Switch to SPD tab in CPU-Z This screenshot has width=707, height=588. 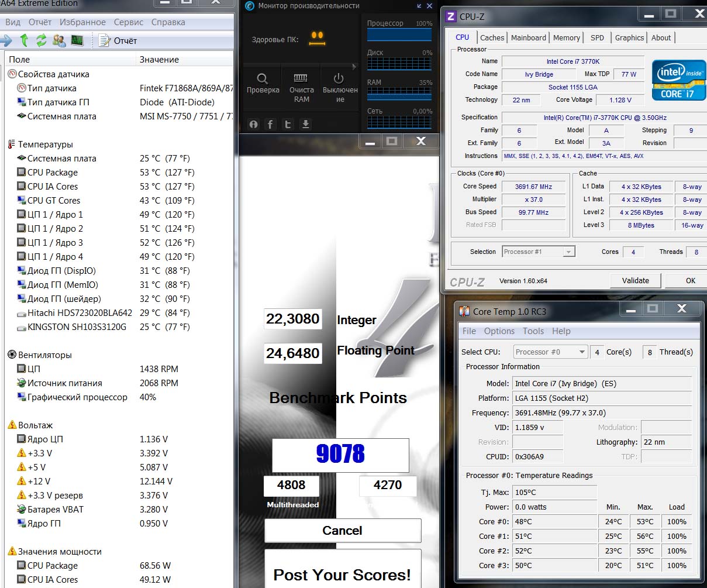(597, 37)
